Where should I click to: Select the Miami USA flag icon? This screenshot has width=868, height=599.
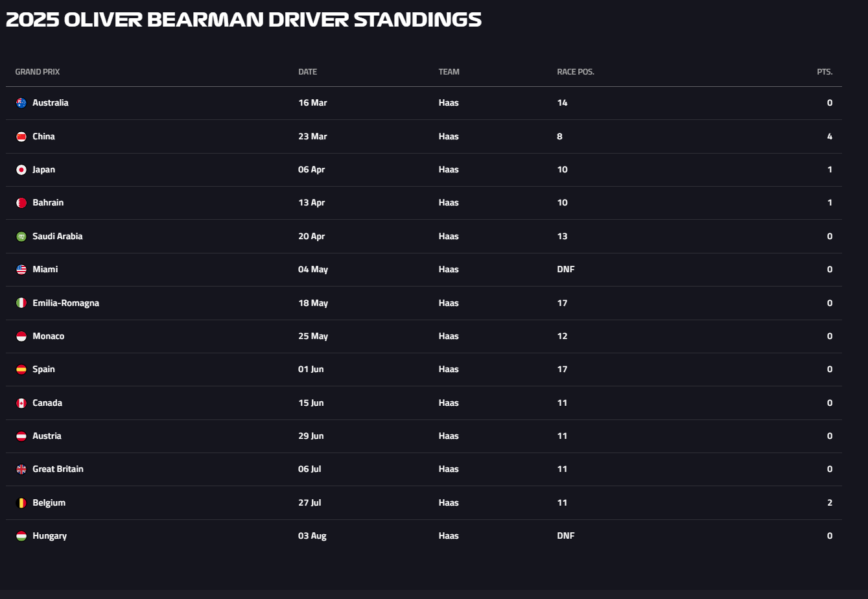point(21,270)
